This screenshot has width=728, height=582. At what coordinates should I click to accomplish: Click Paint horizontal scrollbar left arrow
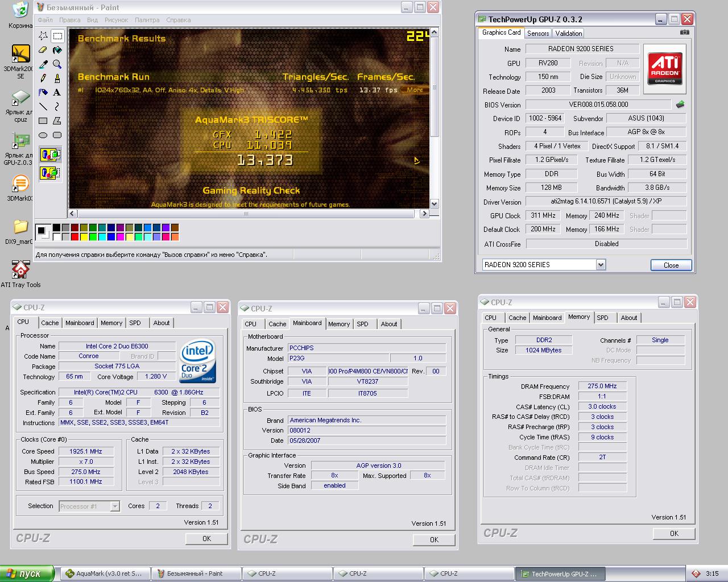tap(72, 214)
